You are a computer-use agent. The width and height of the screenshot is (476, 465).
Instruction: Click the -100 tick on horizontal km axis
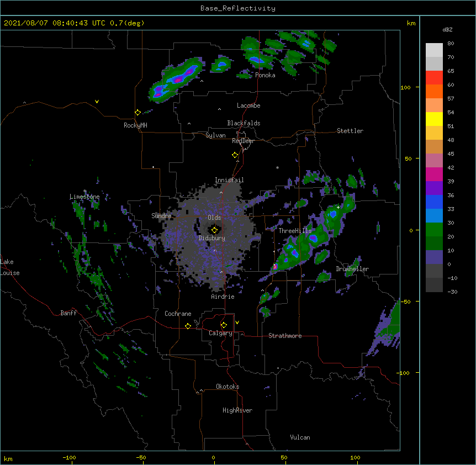tap(69, 458)
